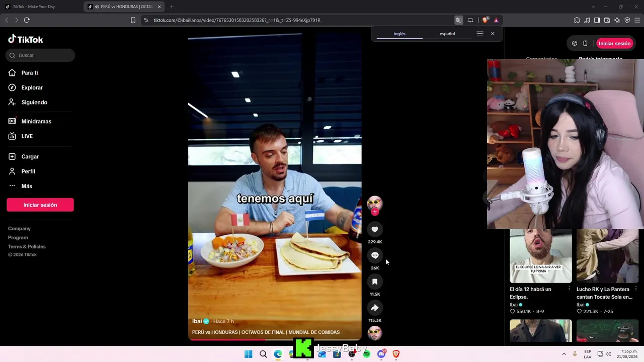Screen dimensions: 644x362
Task: Open Spotify from the taskbar
Action: coord(367,354)
